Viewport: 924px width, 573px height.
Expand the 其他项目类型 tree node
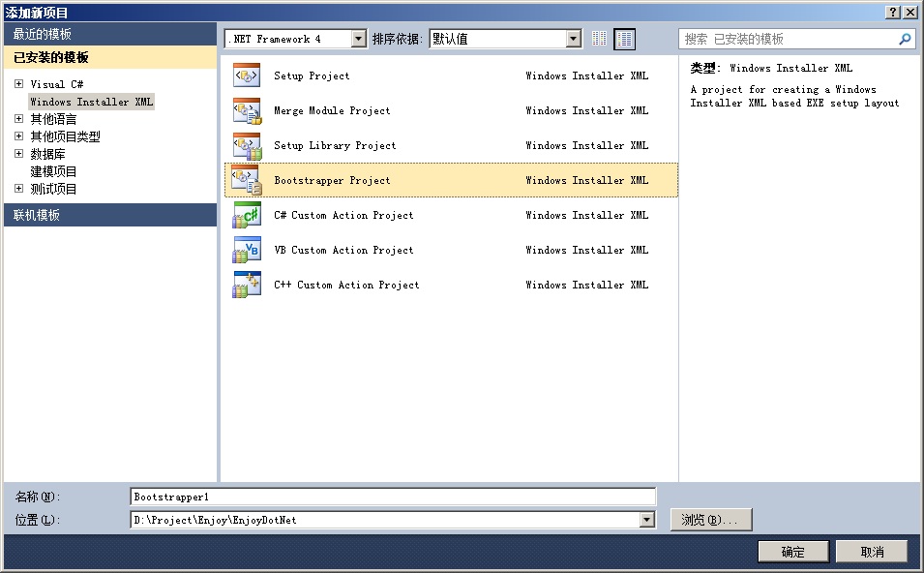(x=18, y=136)
